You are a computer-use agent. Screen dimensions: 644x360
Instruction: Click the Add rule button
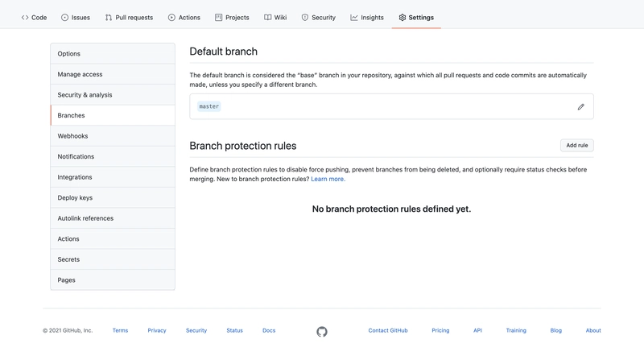point(577,145)
